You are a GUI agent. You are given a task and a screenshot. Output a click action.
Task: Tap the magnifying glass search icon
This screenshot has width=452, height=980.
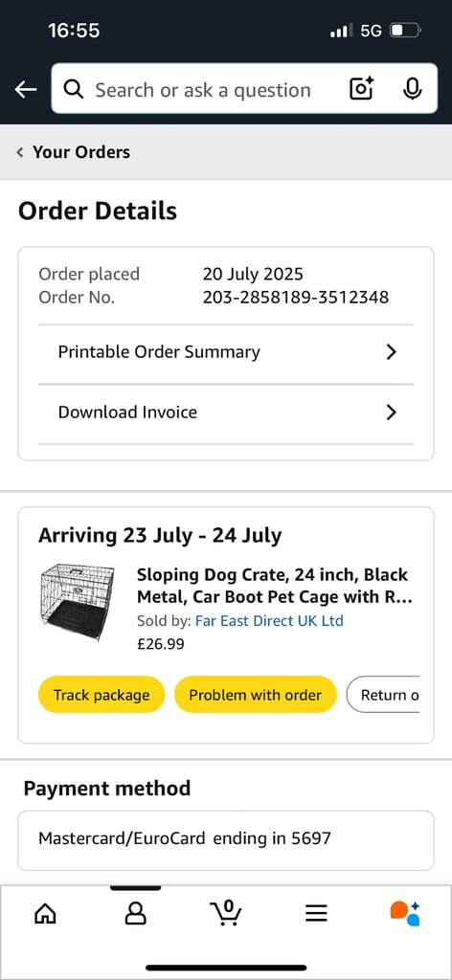pos(74,89)
